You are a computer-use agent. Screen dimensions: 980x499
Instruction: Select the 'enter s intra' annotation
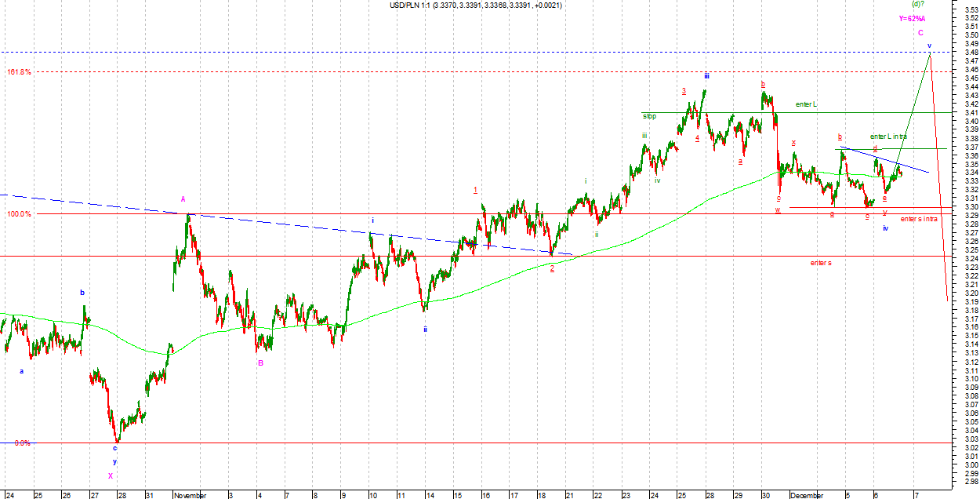(x=918, y=219)
